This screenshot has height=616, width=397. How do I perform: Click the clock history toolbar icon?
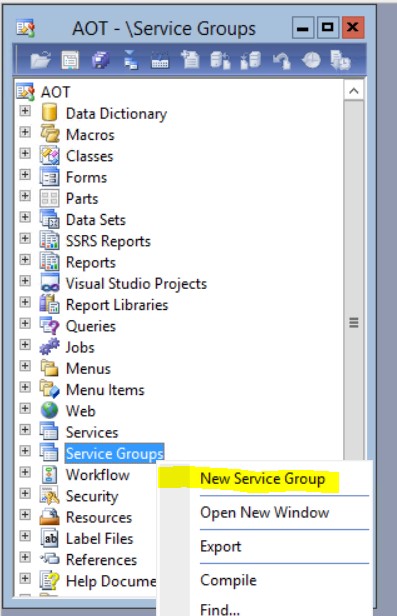(x=311, y=60)
